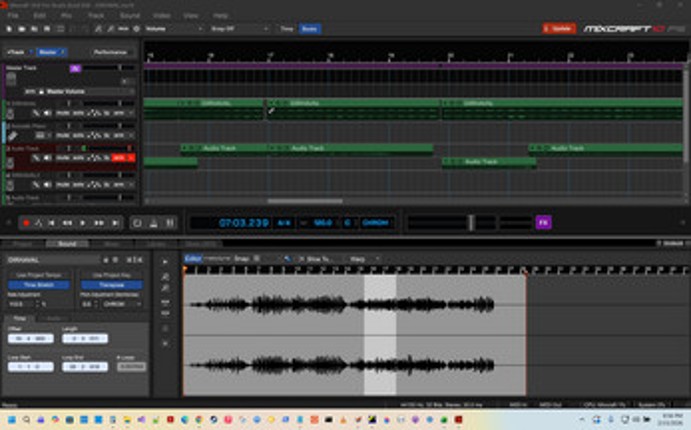This screenshot has width=691, height=430.
Task: Switch to the Sound tab in bottom panel
Action: (x=66, y=244)
